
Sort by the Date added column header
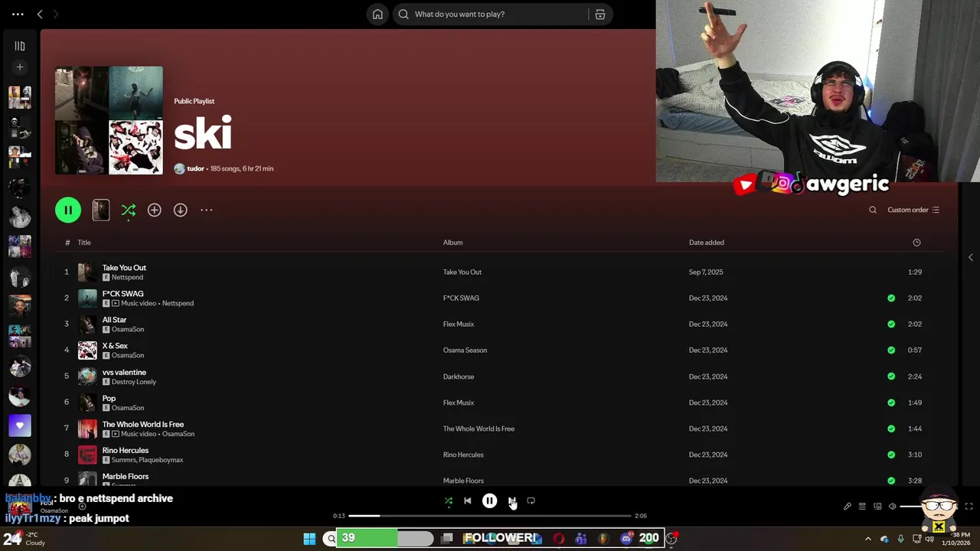706,243
